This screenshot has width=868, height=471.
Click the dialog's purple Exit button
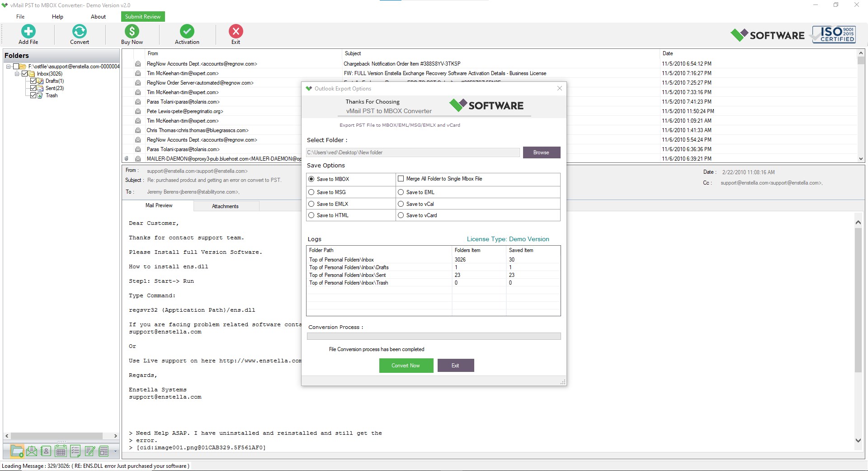tap(456, 366)
